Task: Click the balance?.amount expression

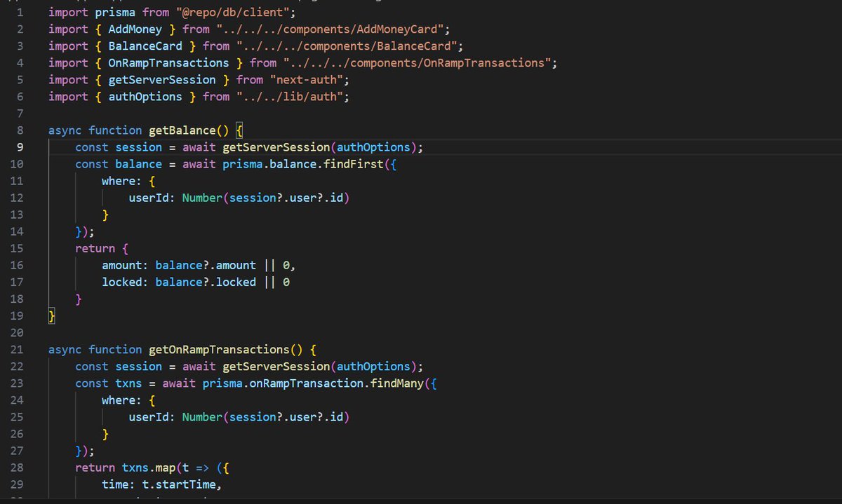Action: (x=206, y=265)
